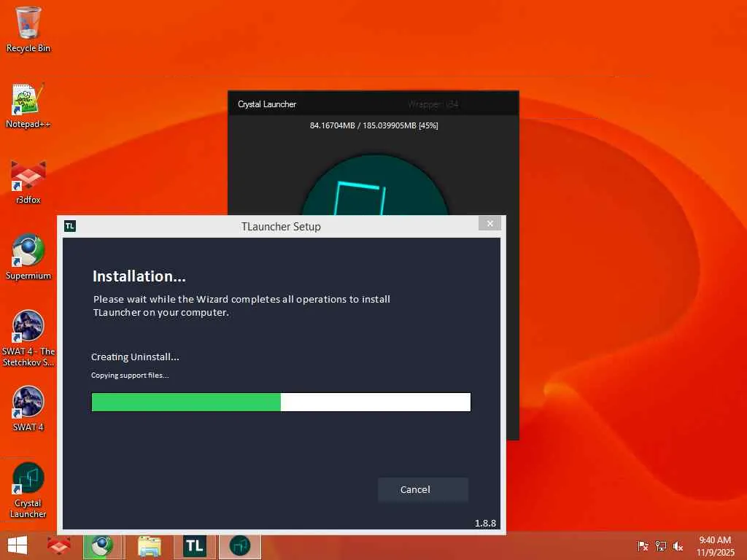Select the SWAT 4 desktop shortcut
747x560 pixels.
coord(28,408)
